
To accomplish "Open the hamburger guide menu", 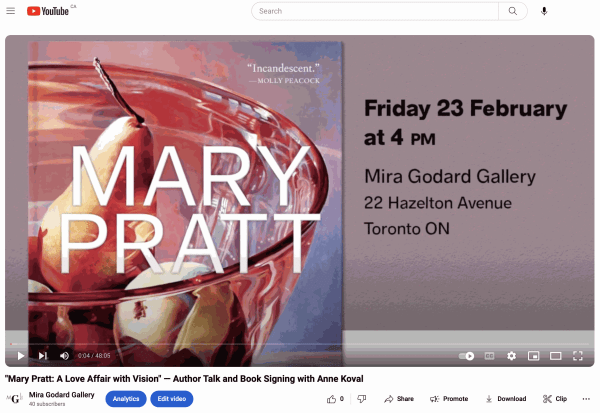I will [11, 11].
